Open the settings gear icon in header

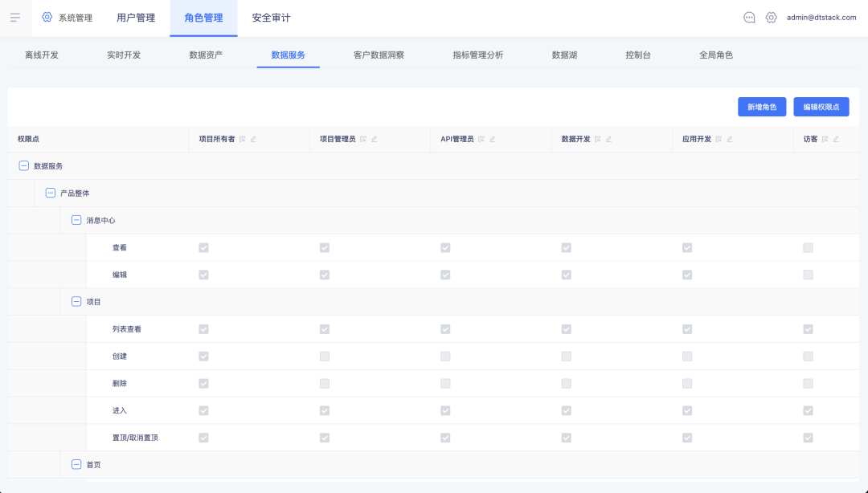[x=772, y=18]
